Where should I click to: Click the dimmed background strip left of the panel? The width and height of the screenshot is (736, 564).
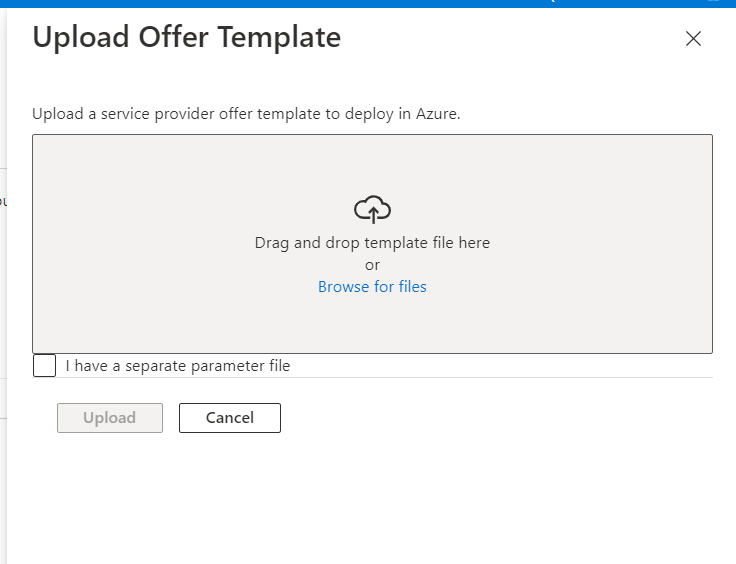coord(3,300)
